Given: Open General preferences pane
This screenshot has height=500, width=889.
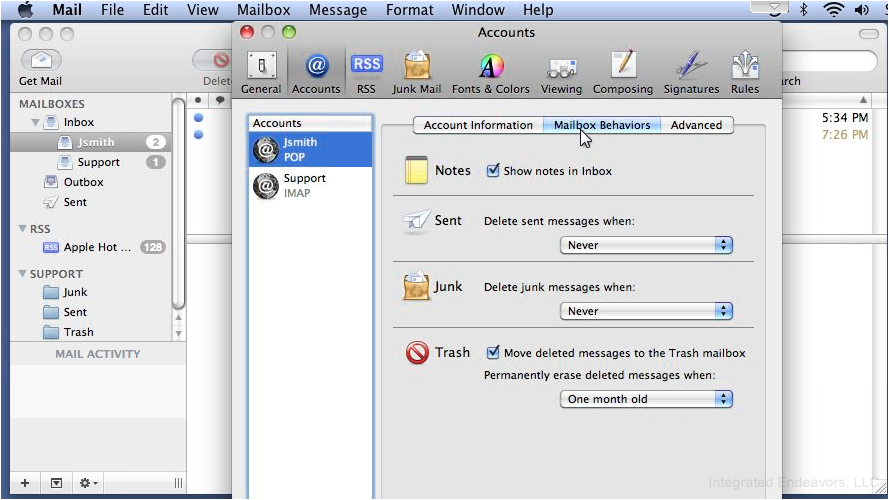Looking at the screenshot, I should pos(261,73).
